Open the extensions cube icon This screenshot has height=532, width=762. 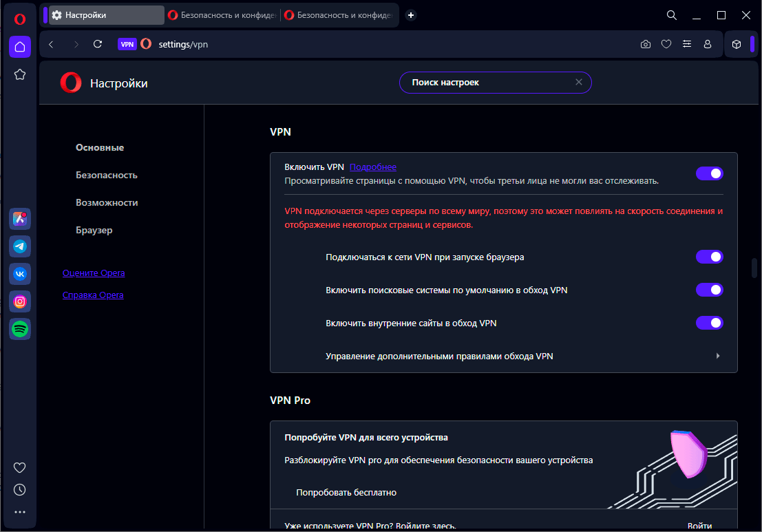coord(737,44)
